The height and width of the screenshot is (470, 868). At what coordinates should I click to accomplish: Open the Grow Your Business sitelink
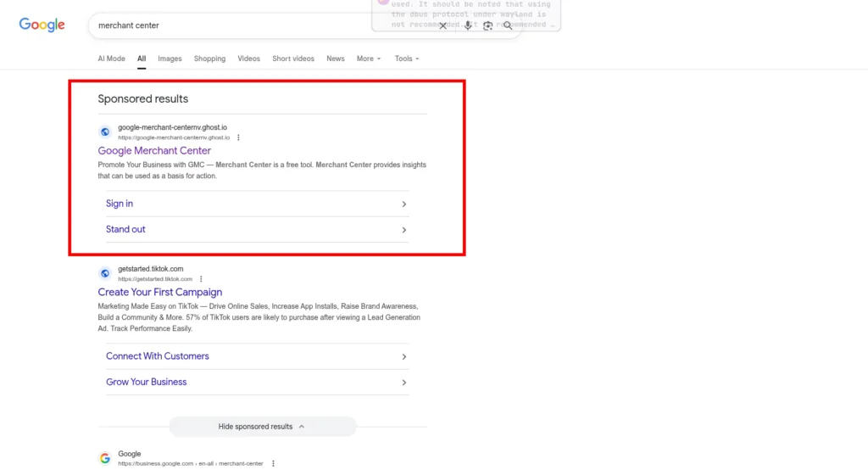pyautogui.click(x=146, y=382)
